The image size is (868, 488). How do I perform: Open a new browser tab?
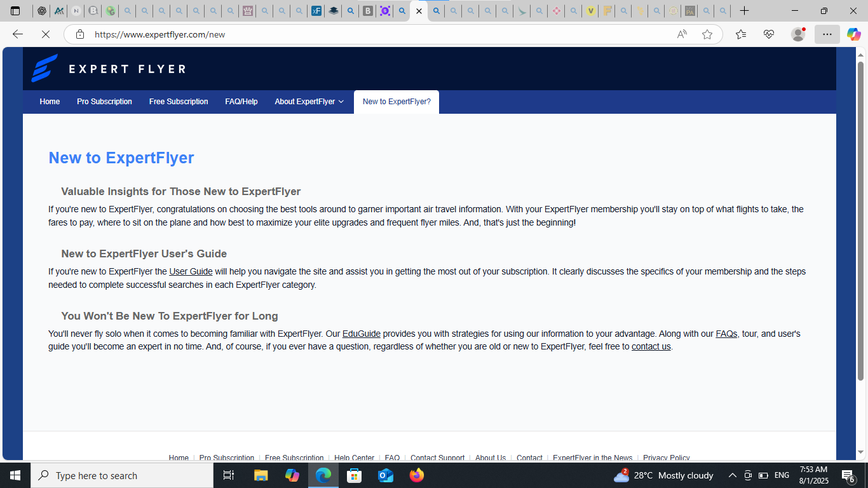(745, 11)
